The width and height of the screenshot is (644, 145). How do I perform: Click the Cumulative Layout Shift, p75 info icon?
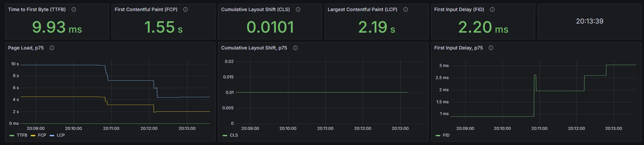[x=295, y=48]
